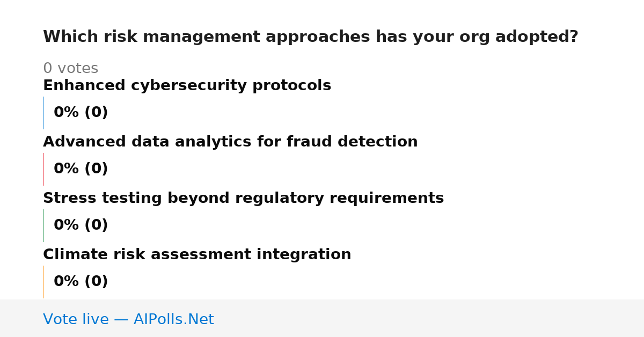Click the blue bar for cybersecurity protocols
Viewport: 644px width, 337px height.
(43, 113)
